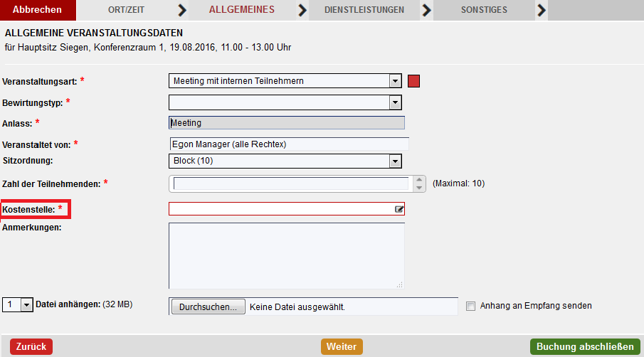This screenshot has width=644, height=357.
Task: Click the arrow after the ORT/ZEIT step
Action: tap(182, 10)
